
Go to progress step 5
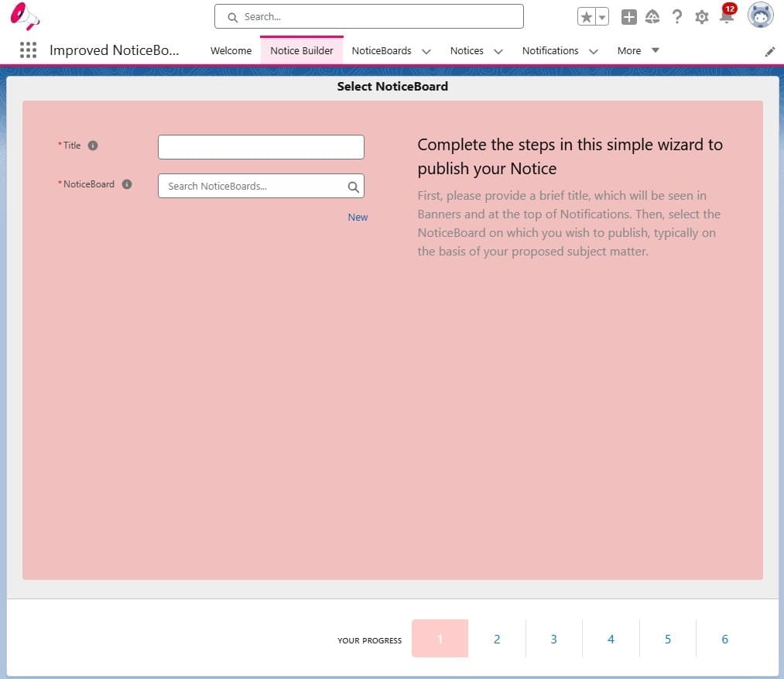(667, 639)
